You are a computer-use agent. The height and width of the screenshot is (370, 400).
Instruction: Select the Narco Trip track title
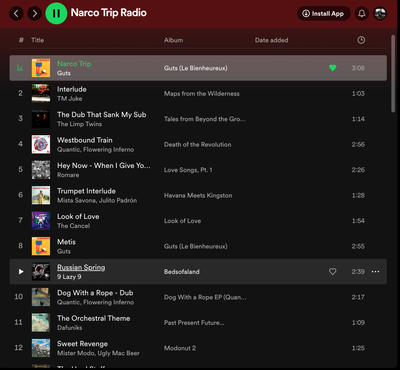[74, 64]
